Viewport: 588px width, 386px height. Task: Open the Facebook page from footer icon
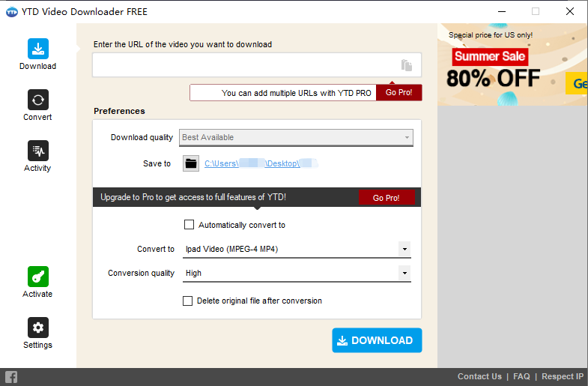(x=11, y=377)
